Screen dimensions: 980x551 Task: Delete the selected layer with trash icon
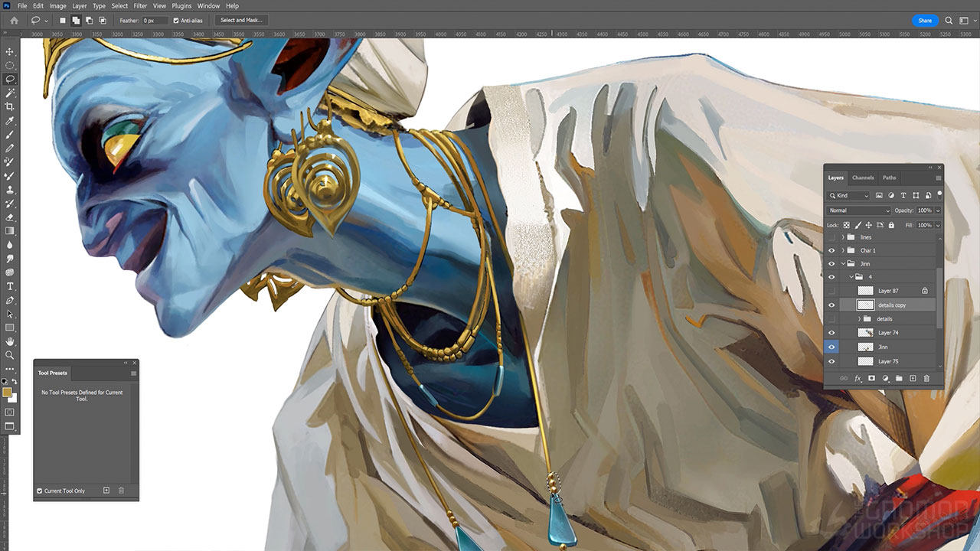pos(926,378)
